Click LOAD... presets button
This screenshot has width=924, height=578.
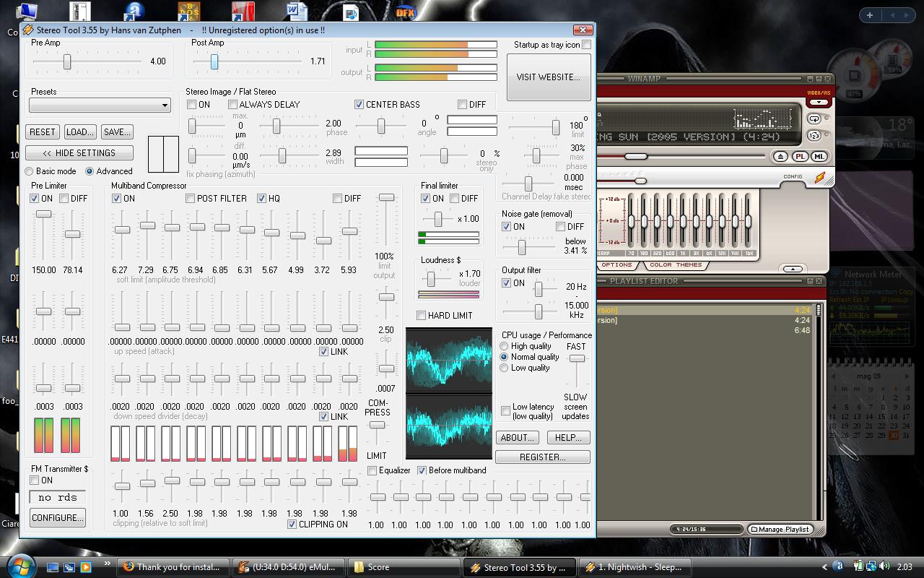tap(79, 132)
